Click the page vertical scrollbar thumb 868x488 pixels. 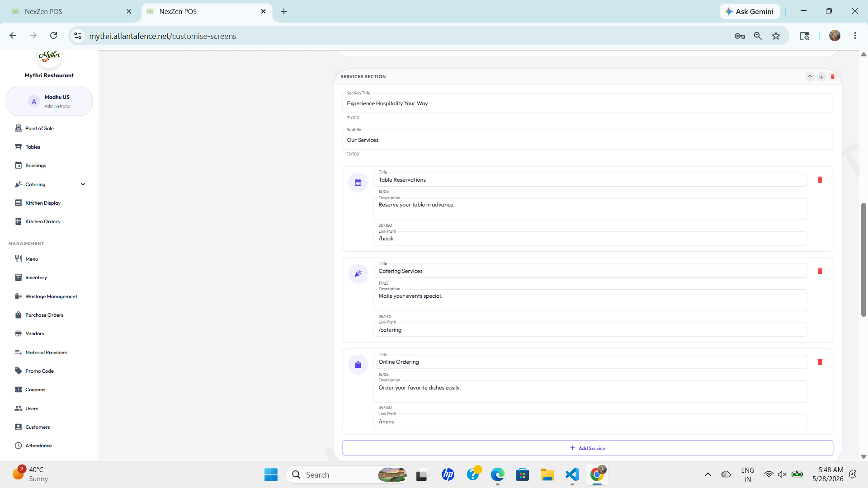(x=863, y=260)
